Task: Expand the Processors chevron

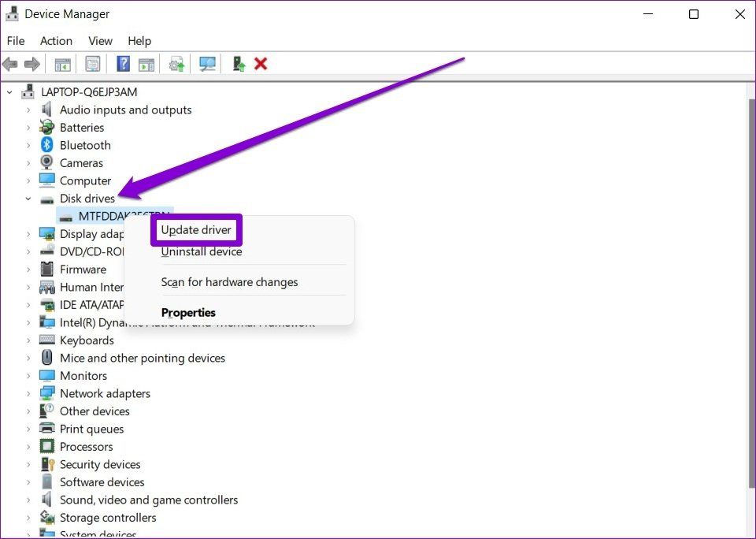Action: [x=28, y=446]
